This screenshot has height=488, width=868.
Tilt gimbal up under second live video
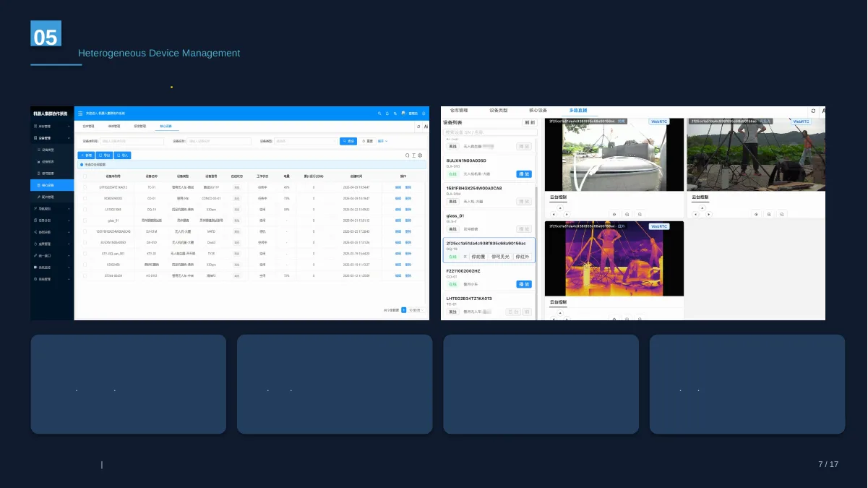coord(702,208)
